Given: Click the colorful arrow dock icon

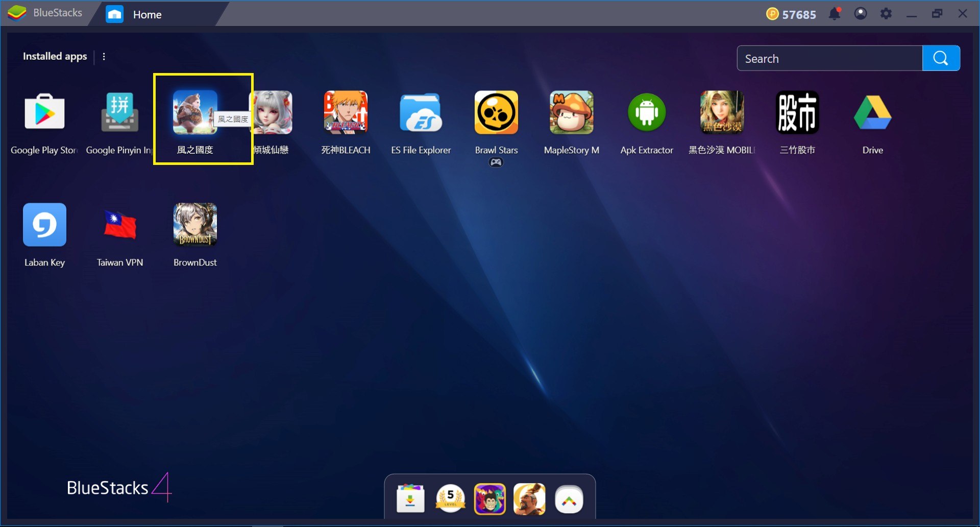Looking at the screenshot, I should [569, 499].
